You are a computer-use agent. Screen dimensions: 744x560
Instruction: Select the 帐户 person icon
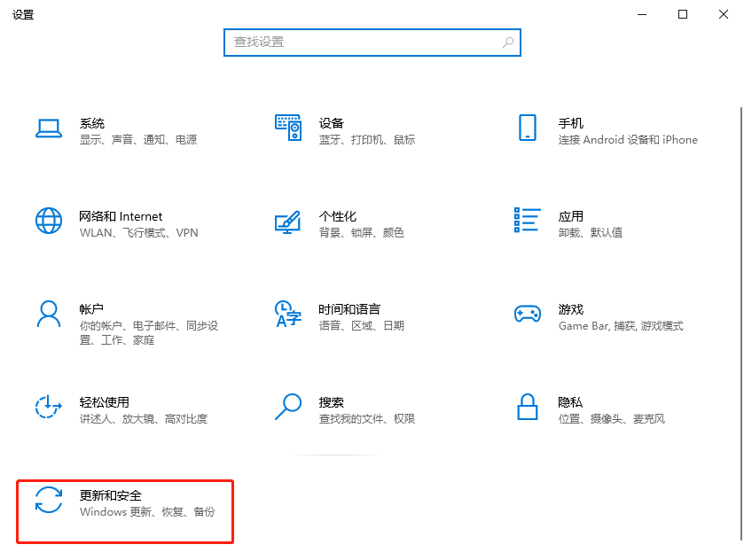coord(48,314)
